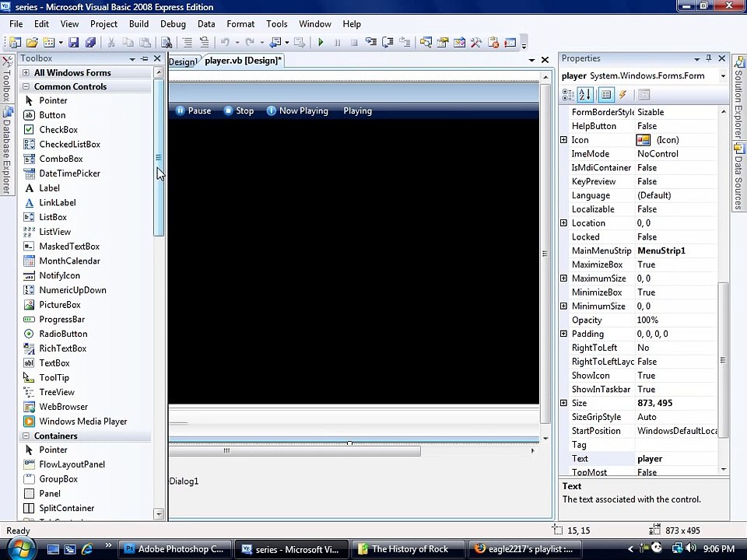Open the Object Browser toolbar icon
The image size is (747, 560).
click(459, 42)
